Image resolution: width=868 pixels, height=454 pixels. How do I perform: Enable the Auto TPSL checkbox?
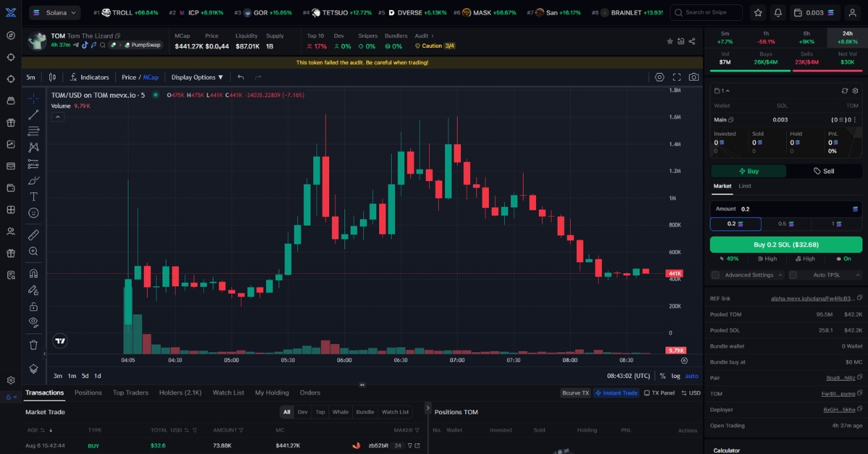793,275
